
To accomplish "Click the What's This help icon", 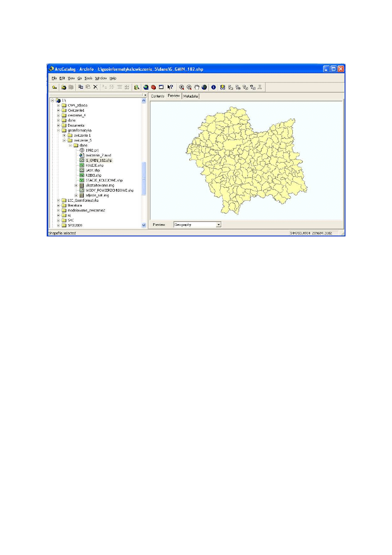I will [x=170, y=87].
